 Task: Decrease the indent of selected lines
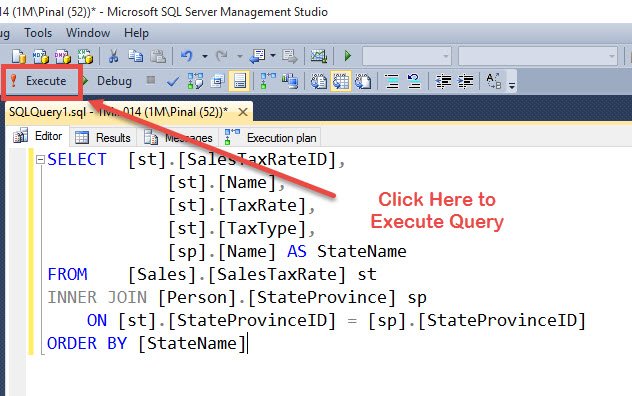coord(443,81)
